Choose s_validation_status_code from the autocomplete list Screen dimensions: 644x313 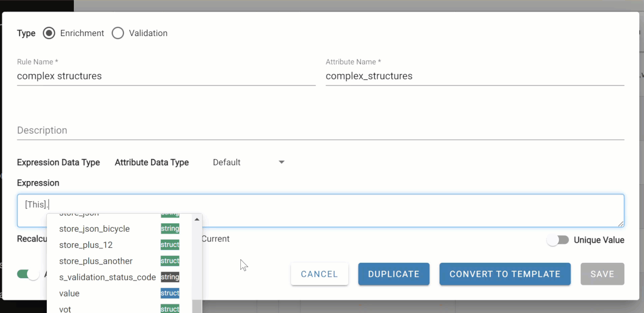pyautogui.click(x=107, y=277)
